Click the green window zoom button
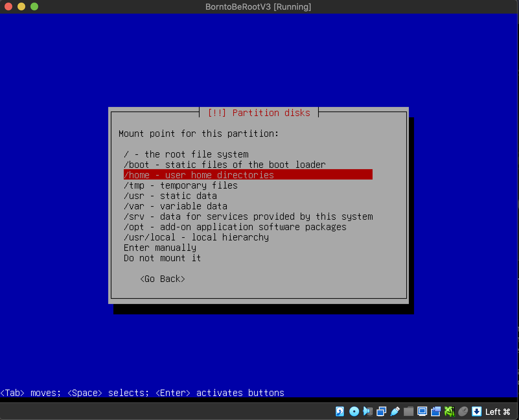Viewport: 519px width, 420px height. tap(34, 6)
